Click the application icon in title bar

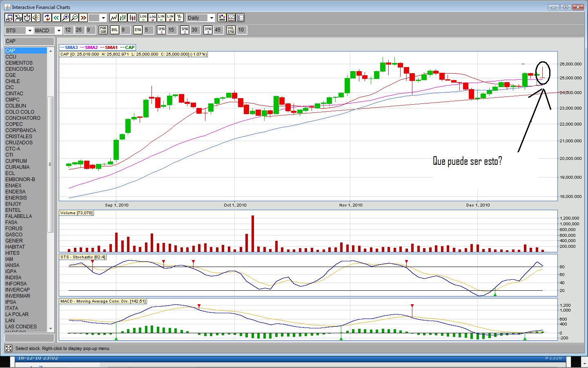pos(7,7)
